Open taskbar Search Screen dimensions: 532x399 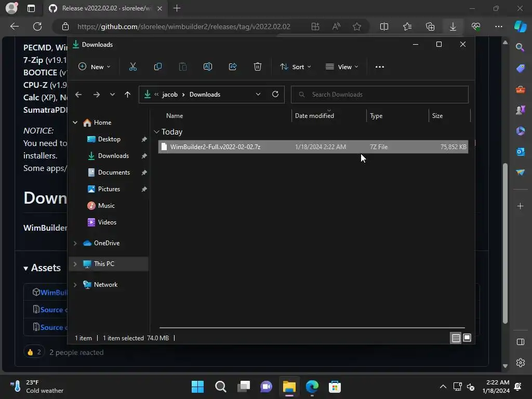point(220,387)
